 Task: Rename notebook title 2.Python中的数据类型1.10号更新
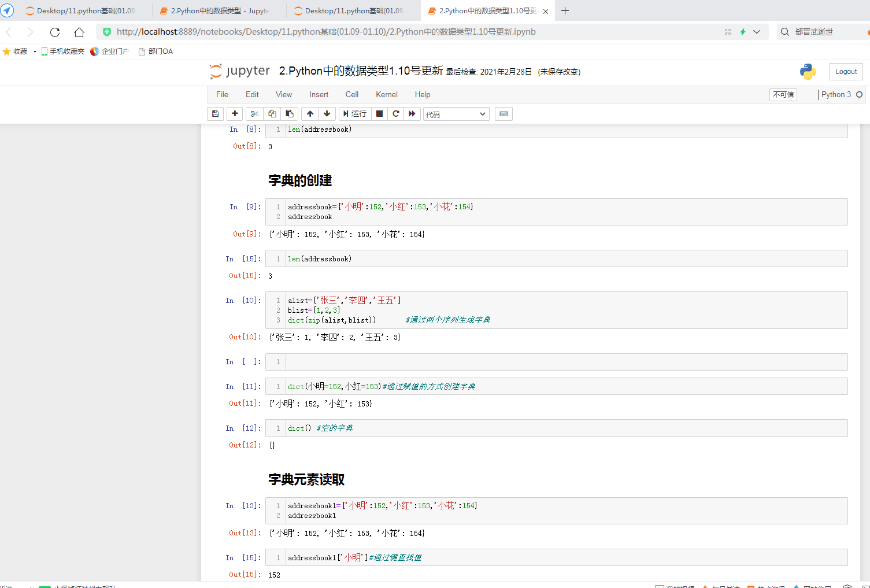click(x=361, y=71)
